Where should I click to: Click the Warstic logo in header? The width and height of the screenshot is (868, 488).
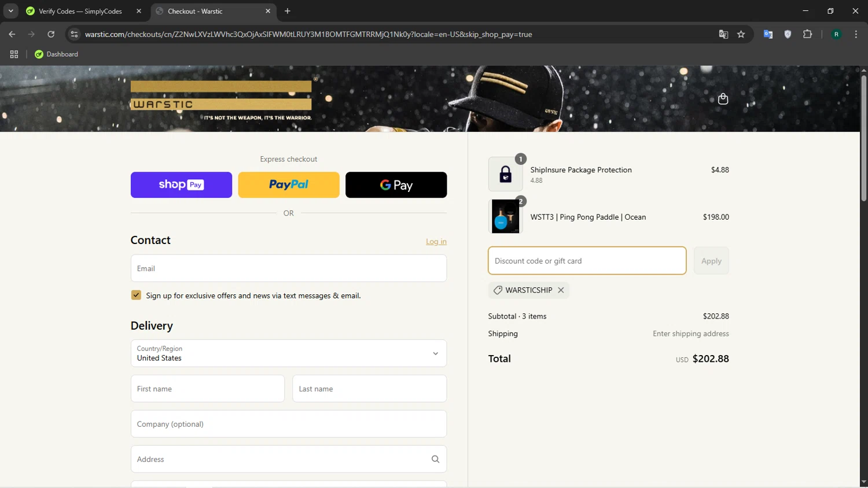tap(221, 101)
